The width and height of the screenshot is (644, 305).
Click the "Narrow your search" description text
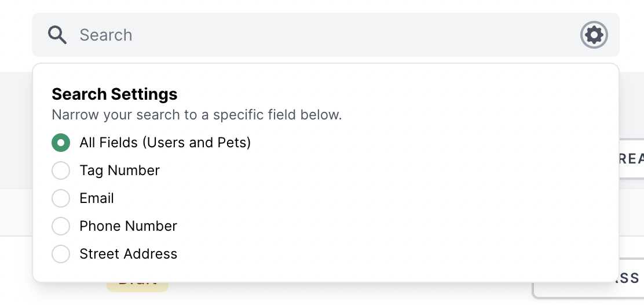[x=196, y=115]
